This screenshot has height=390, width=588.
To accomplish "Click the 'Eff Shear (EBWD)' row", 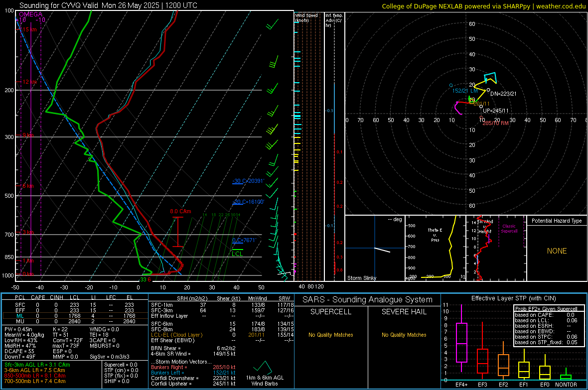I will click(x=222, y=341).
